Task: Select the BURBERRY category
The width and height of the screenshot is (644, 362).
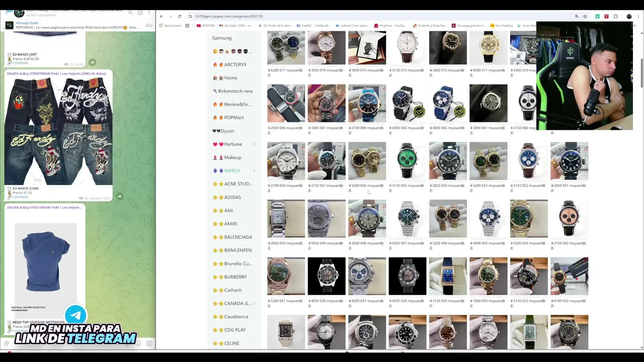Action: (230, 277)
